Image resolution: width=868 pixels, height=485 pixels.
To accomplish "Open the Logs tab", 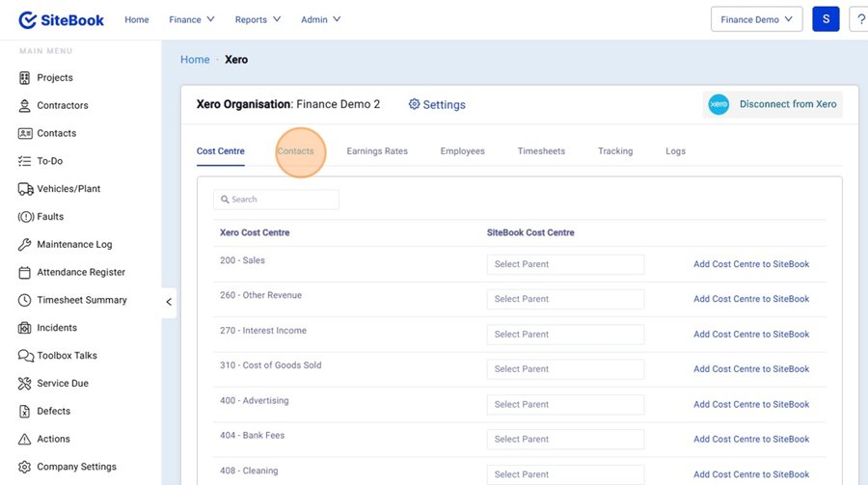I will (675, 151).
